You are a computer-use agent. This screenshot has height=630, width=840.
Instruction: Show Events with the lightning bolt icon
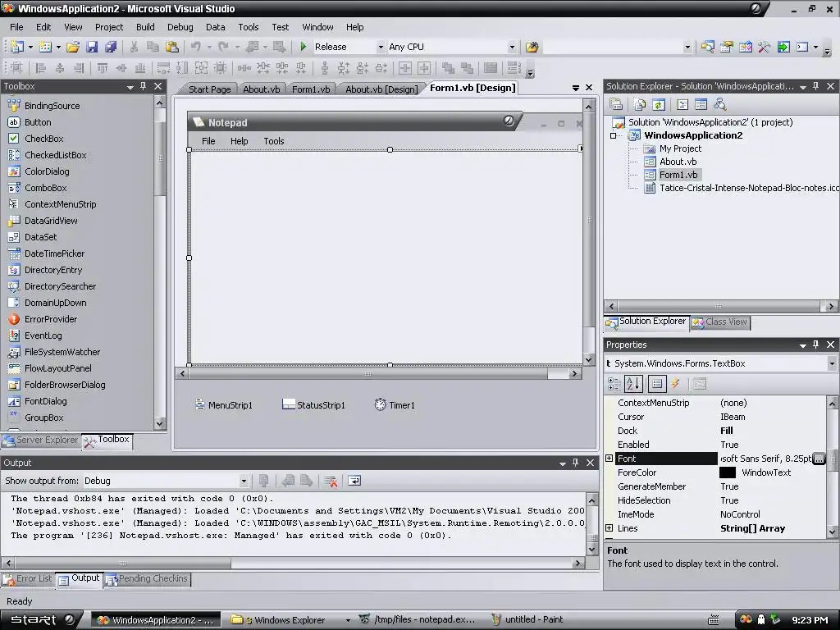click(676, 384)
